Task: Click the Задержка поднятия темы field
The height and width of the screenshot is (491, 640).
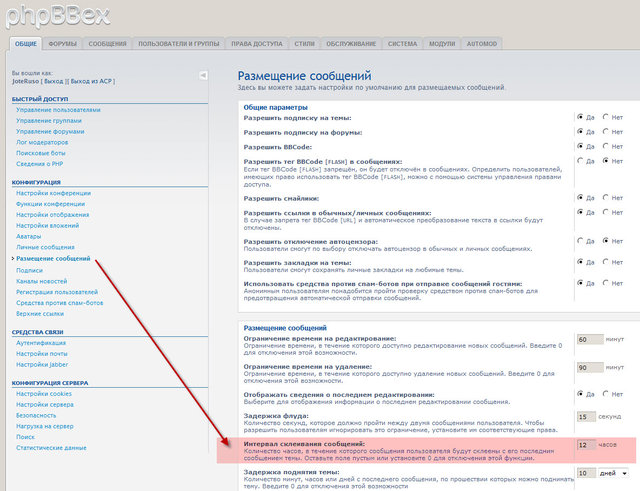Action: tap(587, 473)
